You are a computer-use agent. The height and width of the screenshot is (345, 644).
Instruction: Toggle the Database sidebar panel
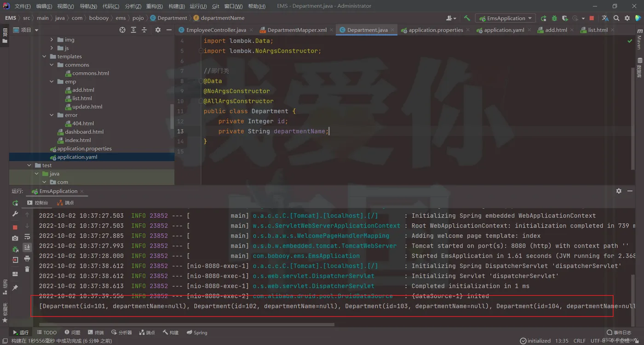[x=639, y=67]
